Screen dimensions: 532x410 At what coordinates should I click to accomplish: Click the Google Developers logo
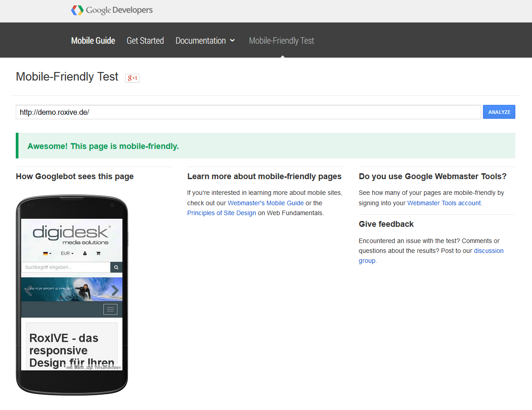click(x=112, y=10)
